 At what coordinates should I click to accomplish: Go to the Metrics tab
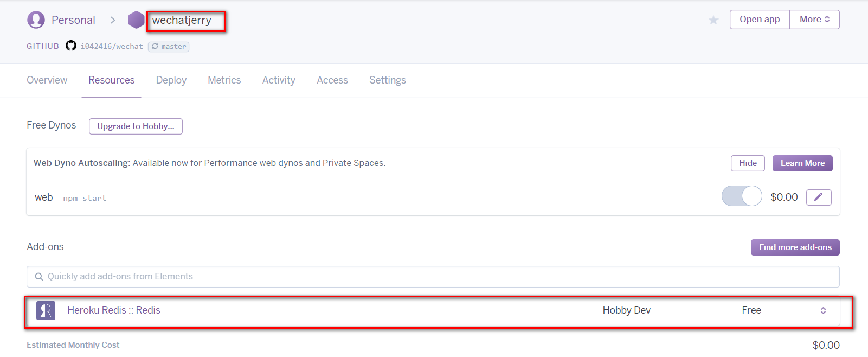click(x=224, y=80)
